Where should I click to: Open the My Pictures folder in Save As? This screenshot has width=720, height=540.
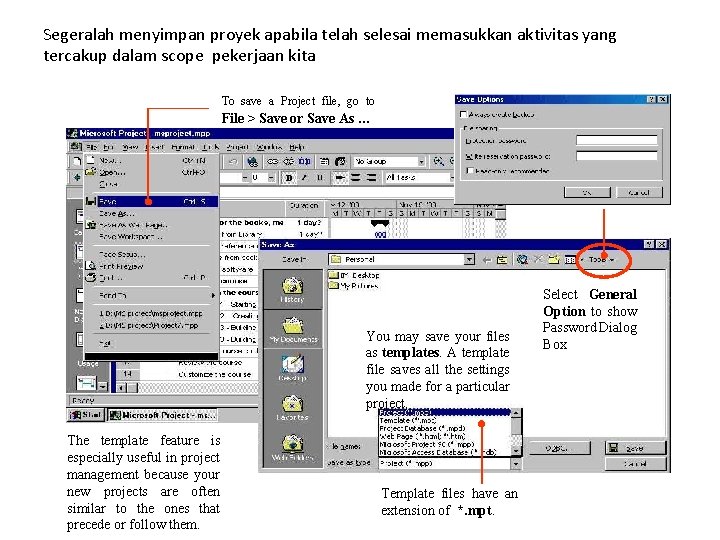pyautogui.click(x=354, y=286)
